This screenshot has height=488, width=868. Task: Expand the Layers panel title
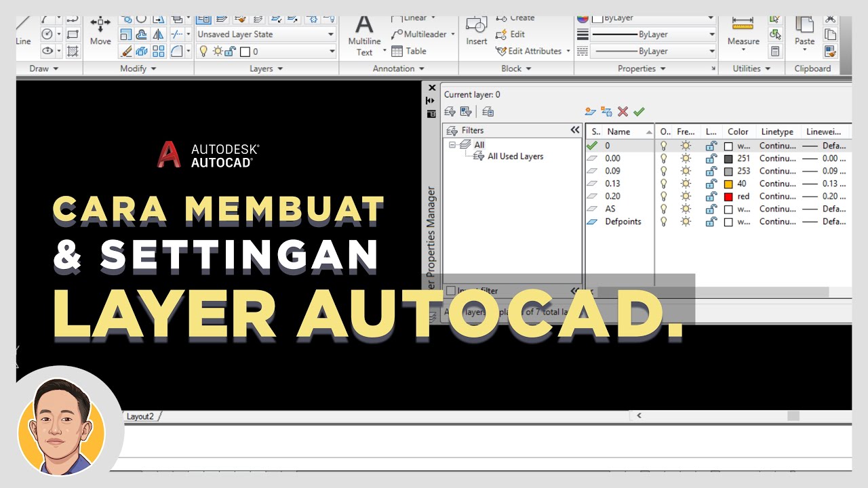tap(267, 68)
